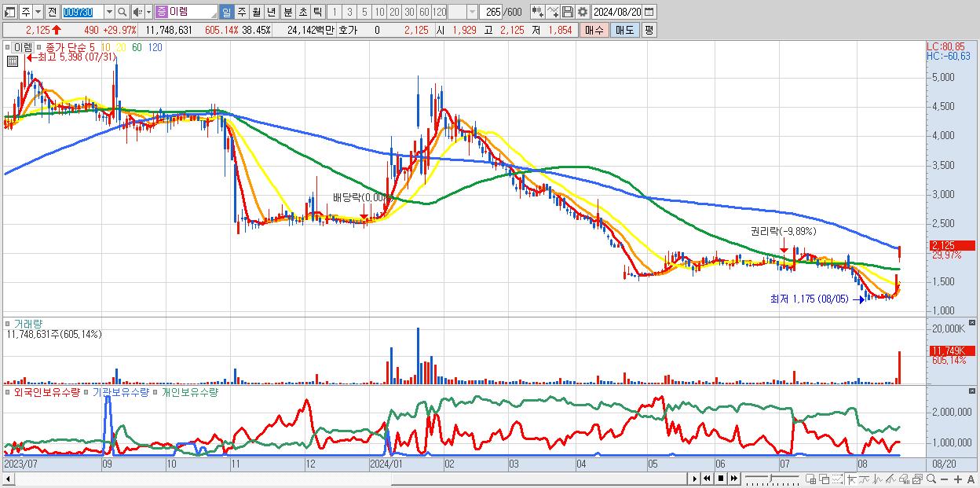The height and width of the screenshot is (488, 980).
Task: Click the green 60-period moving average legend number
Action: tap(137, 47)
